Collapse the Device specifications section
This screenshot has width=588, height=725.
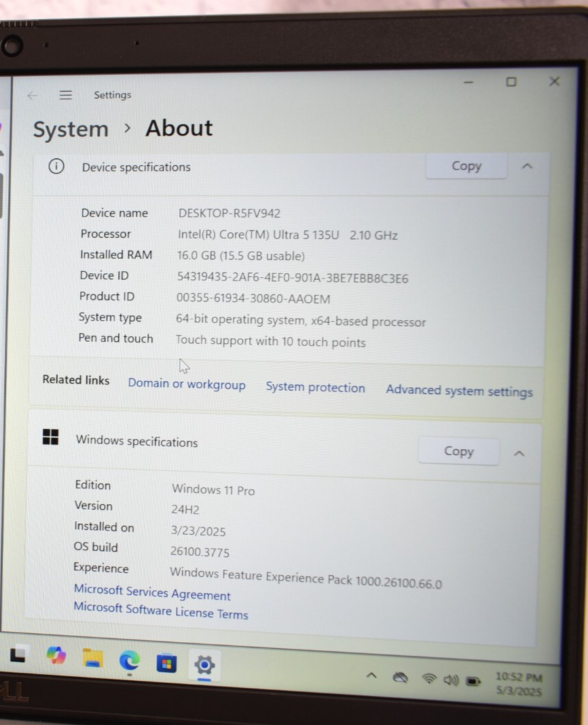pos(527,166)
